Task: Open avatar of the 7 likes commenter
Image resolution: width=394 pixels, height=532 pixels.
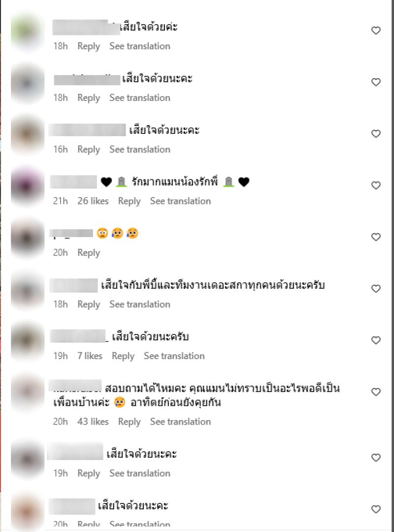Action: pyautogui.click(x=28, y=340)
